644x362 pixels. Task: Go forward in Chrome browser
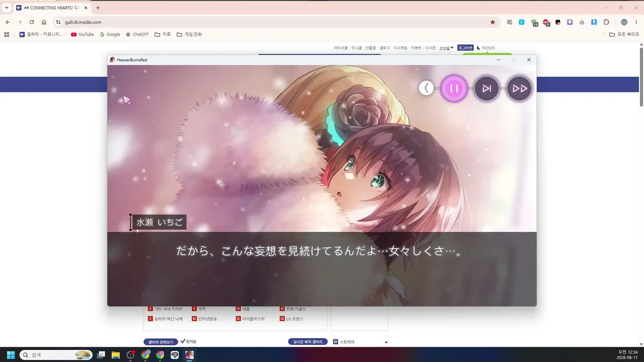[x=20, y=22]
